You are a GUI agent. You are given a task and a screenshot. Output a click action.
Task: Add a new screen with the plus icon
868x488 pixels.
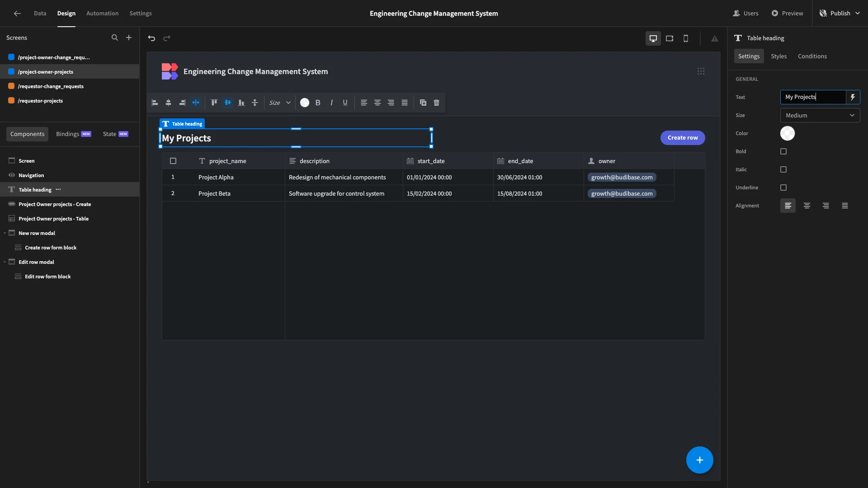coord(129,38)
